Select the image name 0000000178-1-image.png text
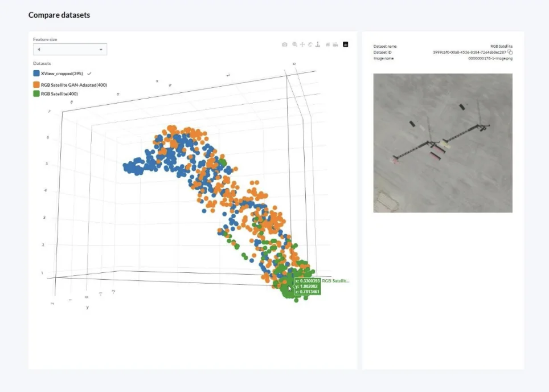 pyautogui.click(x=490, y=59)
